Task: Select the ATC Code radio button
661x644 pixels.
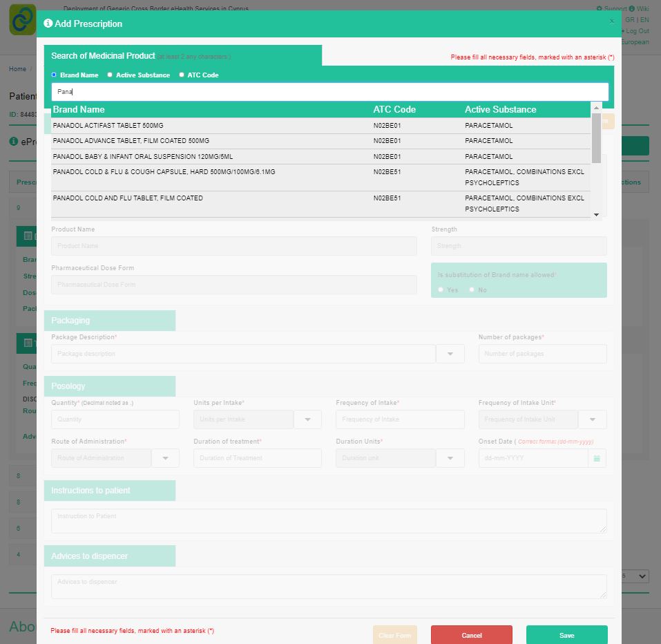Action: coord(182,75)
